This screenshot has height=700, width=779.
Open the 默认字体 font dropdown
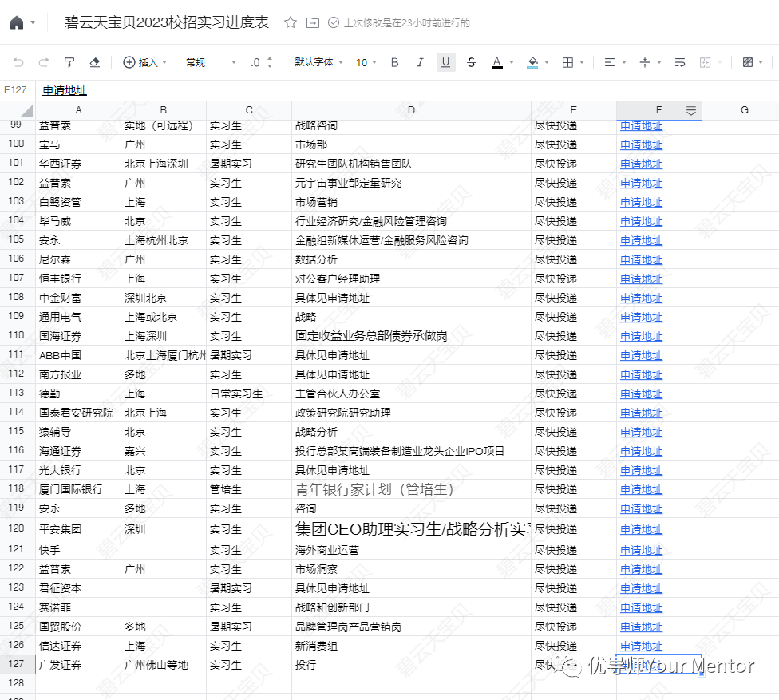coord(318,62)
